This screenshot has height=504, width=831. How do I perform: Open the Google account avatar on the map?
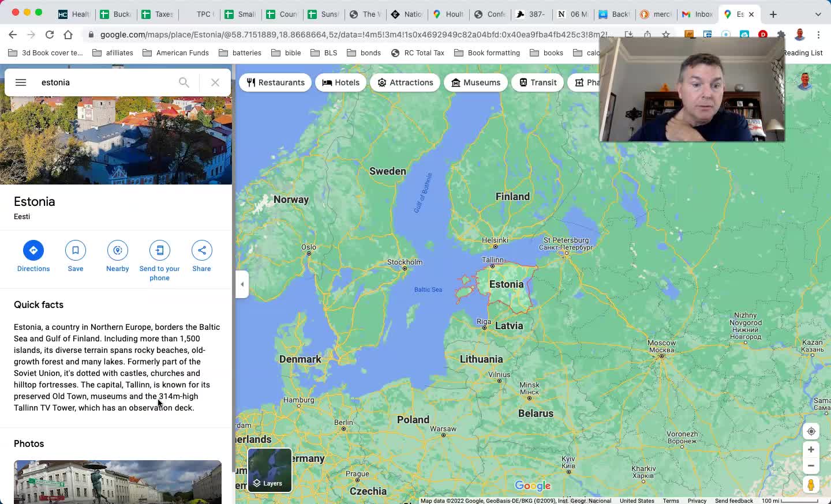(805, 81)
